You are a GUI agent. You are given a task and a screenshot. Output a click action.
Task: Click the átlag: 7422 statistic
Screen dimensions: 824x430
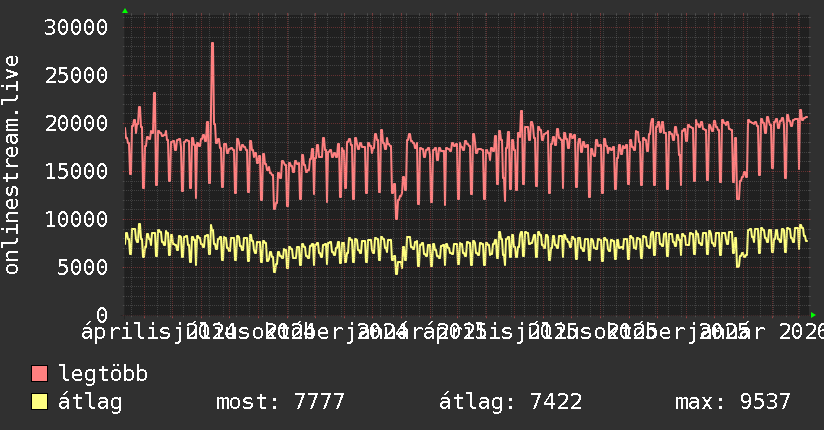[x=510, y=402]
